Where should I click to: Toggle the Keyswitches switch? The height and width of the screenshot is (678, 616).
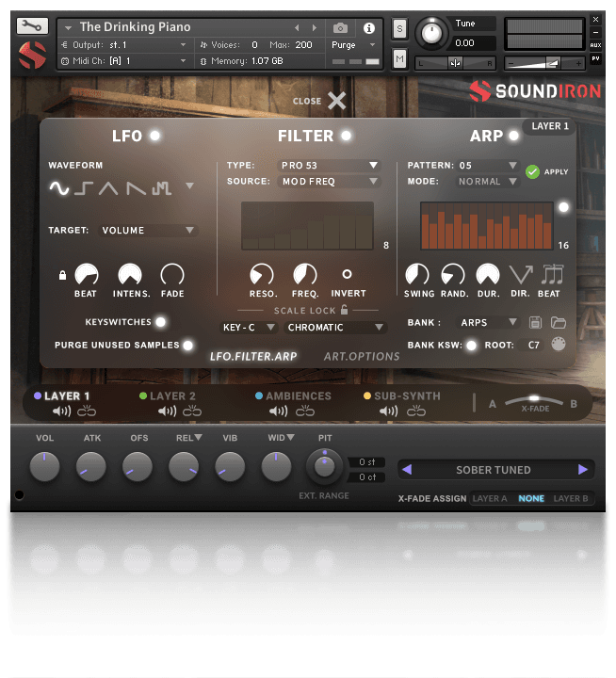[160, 322]
